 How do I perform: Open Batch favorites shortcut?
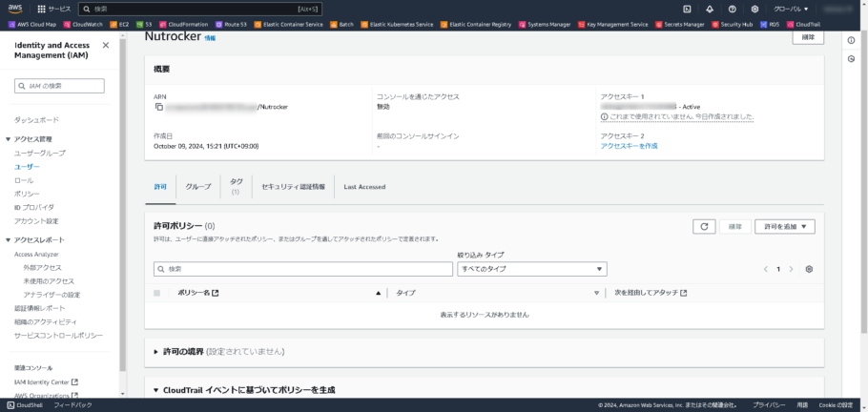click(x=342, y=25)
